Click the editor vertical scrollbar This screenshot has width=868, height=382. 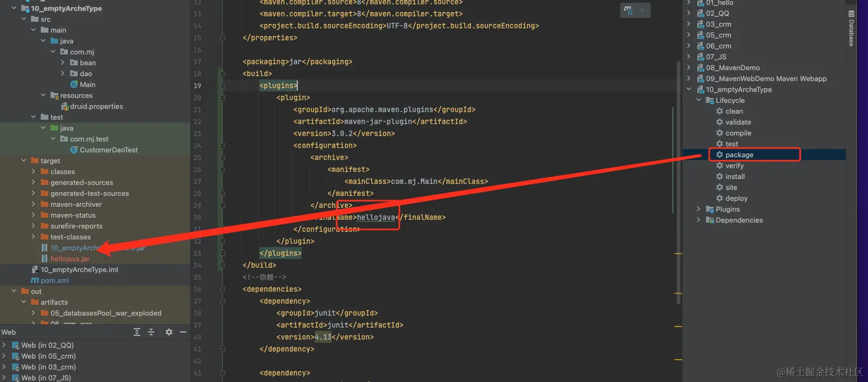point(678,182)
